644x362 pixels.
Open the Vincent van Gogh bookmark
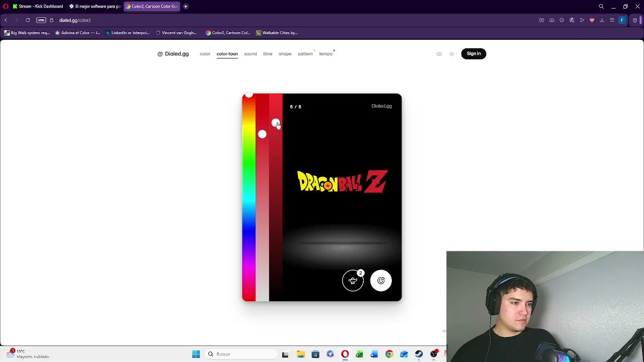click(x=176, y=33)
